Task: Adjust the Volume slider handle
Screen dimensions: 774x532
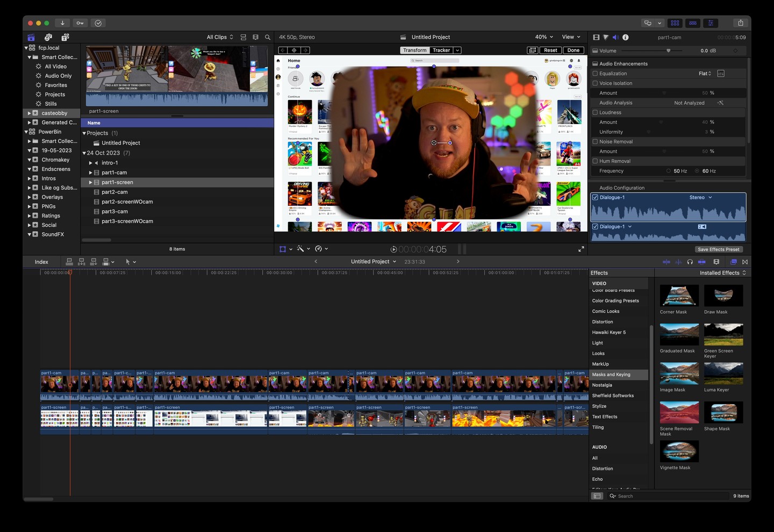Action: 668,51
